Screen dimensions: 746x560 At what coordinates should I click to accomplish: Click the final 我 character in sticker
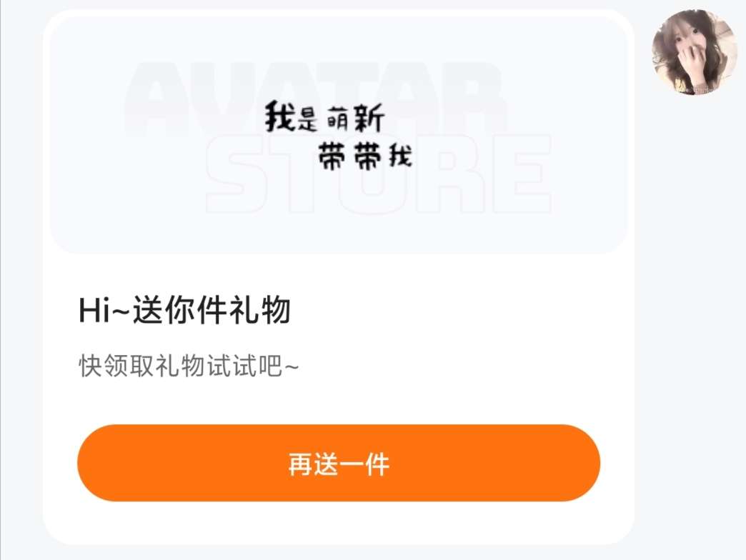(400, 156)
